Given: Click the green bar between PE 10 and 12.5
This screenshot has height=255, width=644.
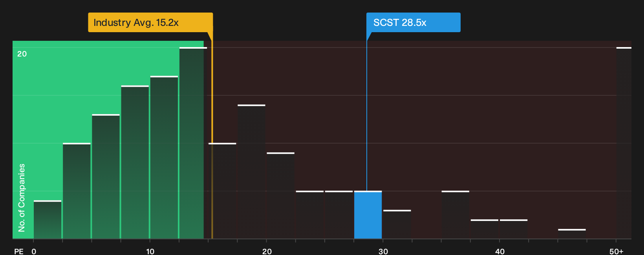Looking at the screenshot, I should click(164, 158).
